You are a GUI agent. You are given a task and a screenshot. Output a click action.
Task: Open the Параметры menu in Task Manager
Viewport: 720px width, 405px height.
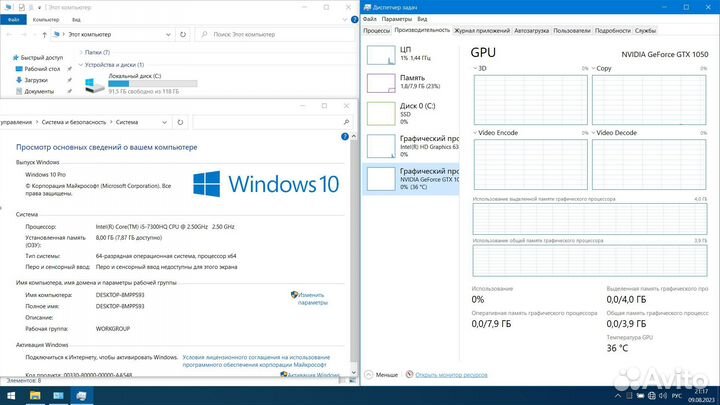click(397, 19)
